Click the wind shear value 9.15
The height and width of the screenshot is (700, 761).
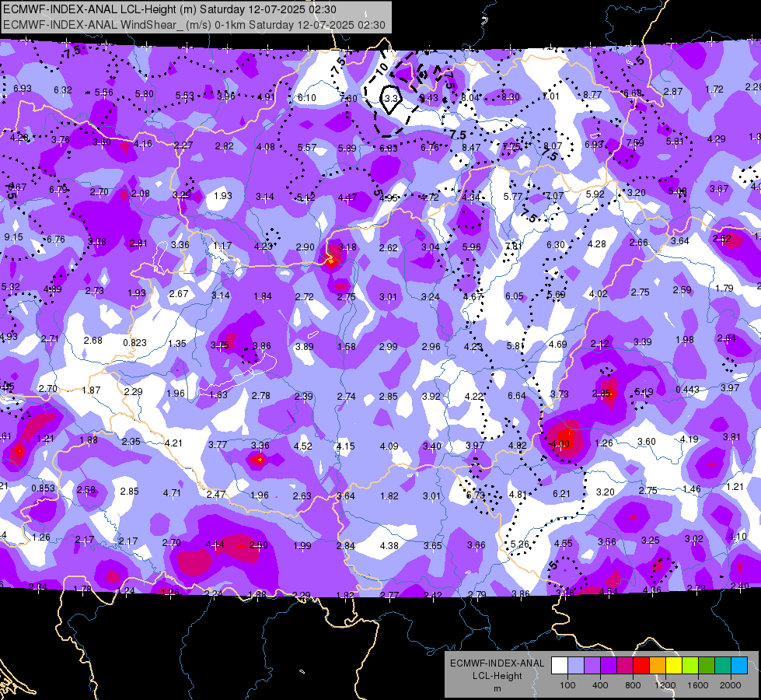click(13, 237)
